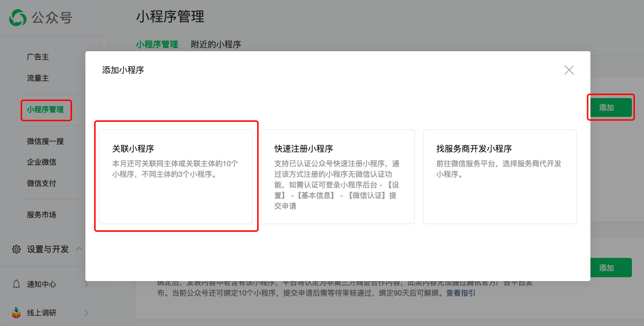Click the upper green 添加 button

pyautogui.click(x=611, y=108)
